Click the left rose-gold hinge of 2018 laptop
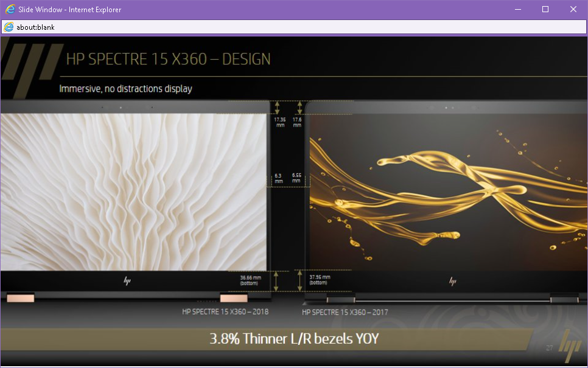 pos(21,297)
